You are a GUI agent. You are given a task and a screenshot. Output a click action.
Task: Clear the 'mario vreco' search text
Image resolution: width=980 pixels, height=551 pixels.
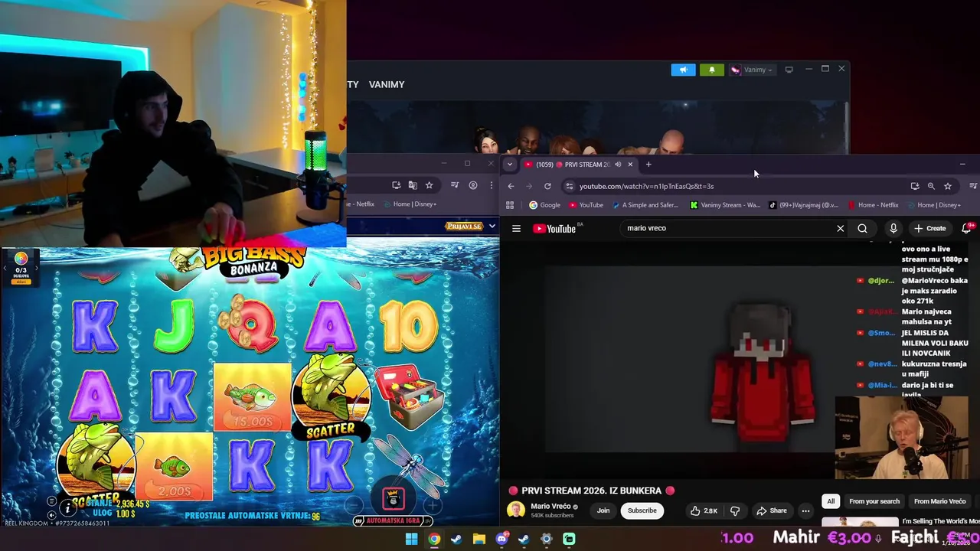(840, 228)
